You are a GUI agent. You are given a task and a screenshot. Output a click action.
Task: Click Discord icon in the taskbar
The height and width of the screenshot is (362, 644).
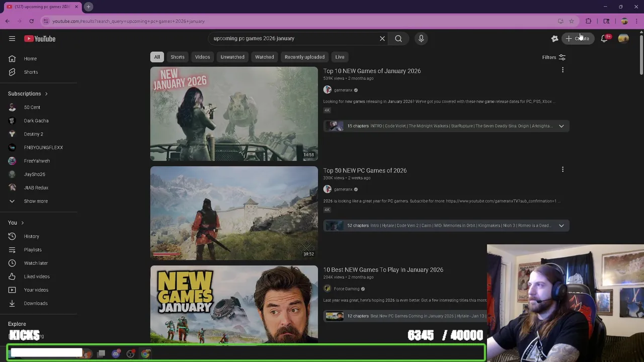tap(116, 354)
